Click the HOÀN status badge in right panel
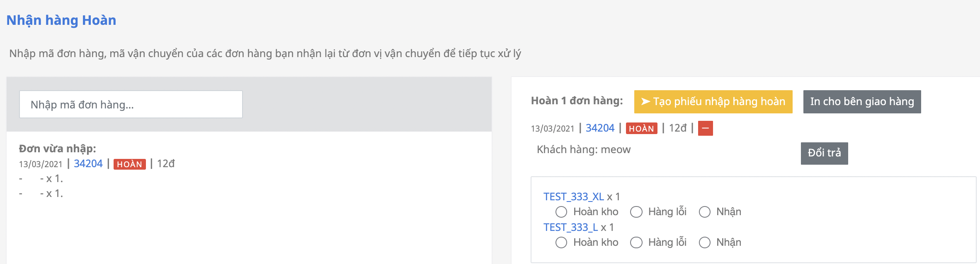The height and width of the screenshot is (264, 980). coord(641,129)
